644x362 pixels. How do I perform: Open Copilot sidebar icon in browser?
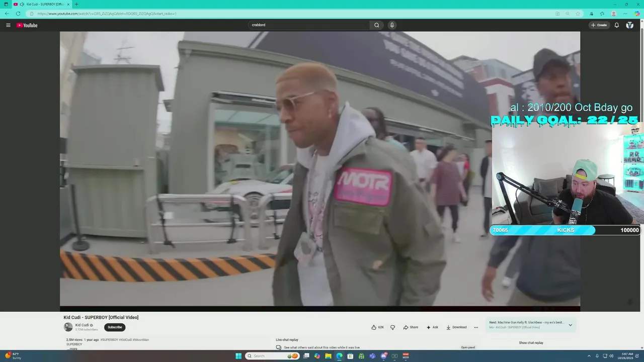tap(637, 14)
